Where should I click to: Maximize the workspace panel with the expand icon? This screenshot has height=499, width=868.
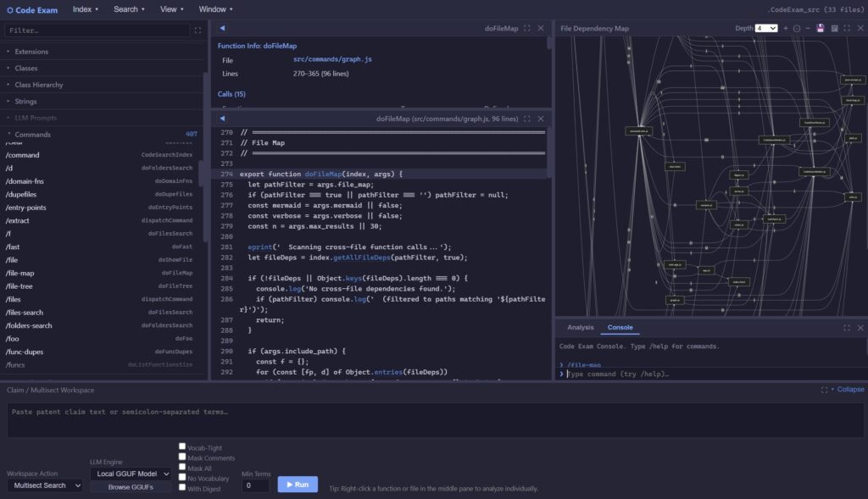(824, 390)
